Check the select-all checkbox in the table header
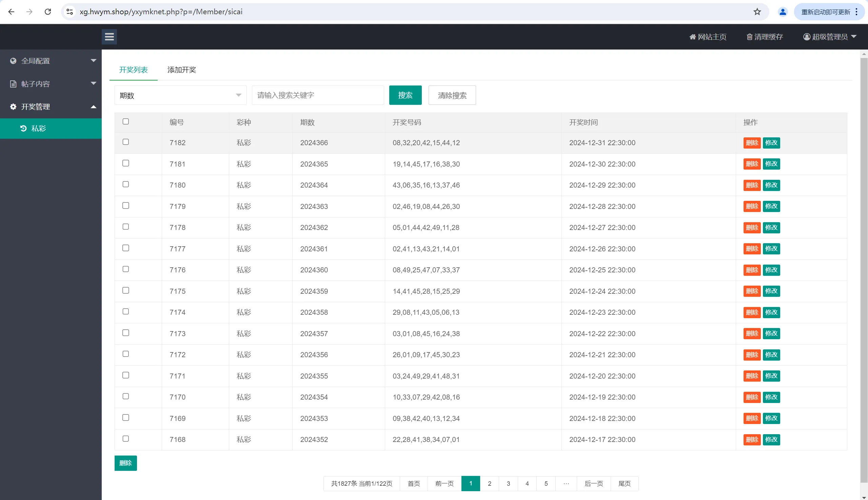Viewport: 868px width, 500px height. [125, 121]
